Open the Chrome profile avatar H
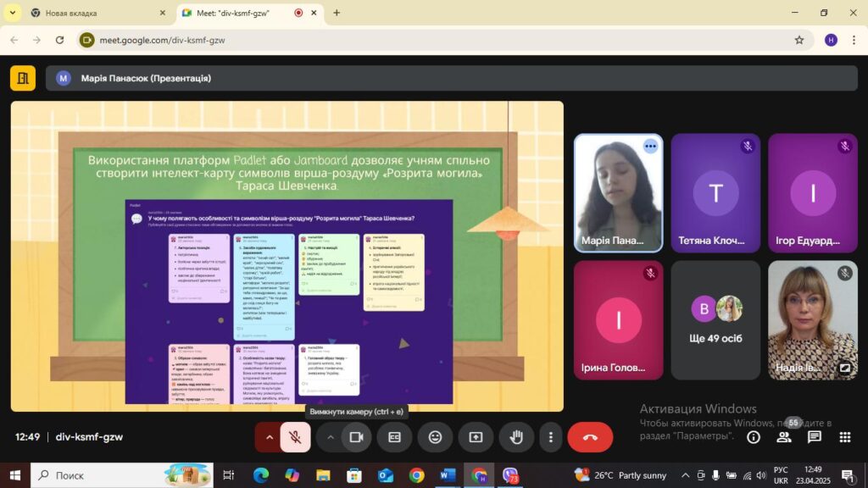868x488 pixels. [831, 40]
